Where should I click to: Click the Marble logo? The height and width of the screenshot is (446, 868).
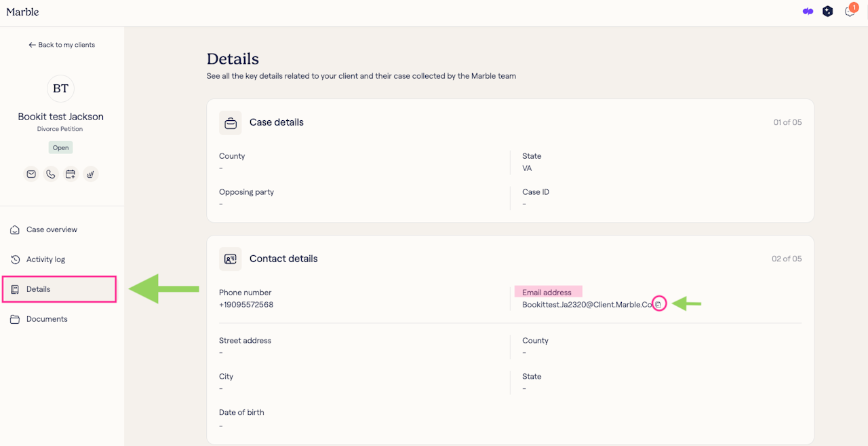[22, 12]
